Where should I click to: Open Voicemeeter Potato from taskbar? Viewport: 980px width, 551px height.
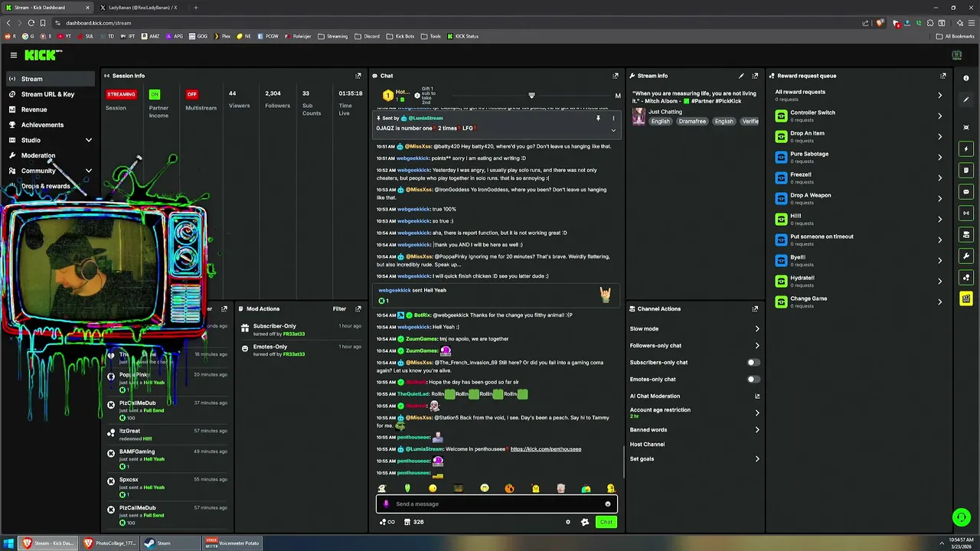[x=233, y=543]
